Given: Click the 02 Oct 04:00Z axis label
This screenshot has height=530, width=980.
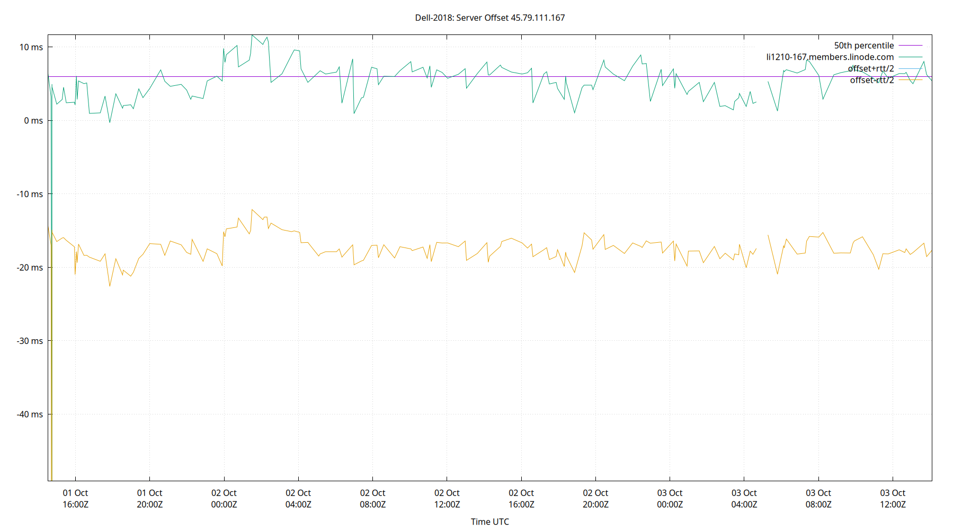Looking at the screenshot, I should pyautogui.click(x=298, y=499).
